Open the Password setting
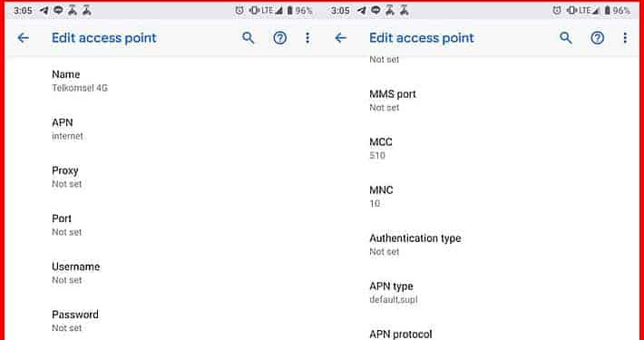The height and width of the screenshot is (340, 644). click(164, 321)
